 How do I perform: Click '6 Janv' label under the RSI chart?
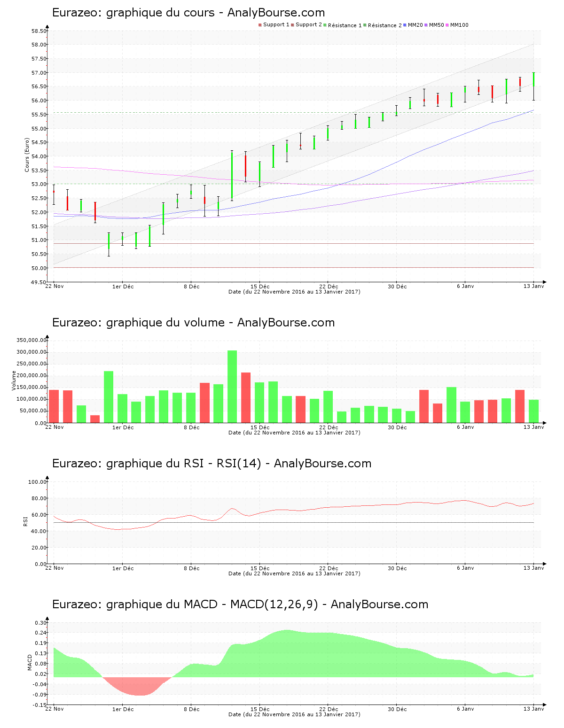(x=465, y=568)
